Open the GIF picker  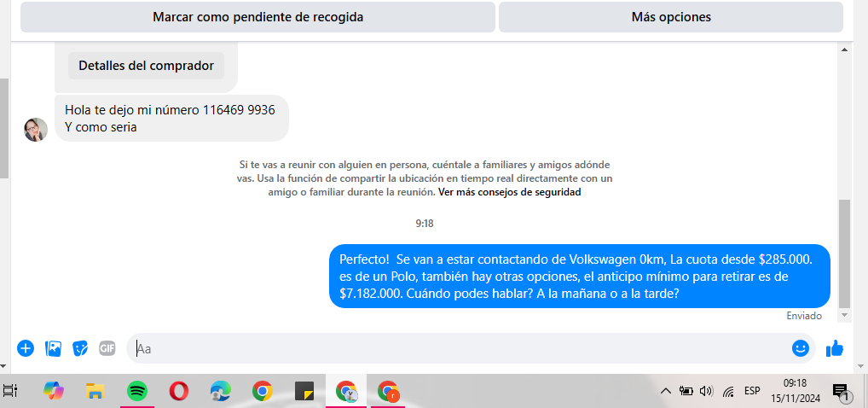pyautogui.click(x=107, y=348)
